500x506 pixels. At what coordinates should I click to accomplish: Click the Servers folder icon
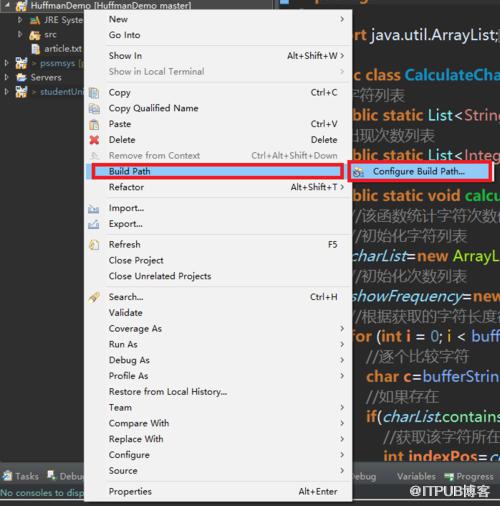[x=21, y=77]
